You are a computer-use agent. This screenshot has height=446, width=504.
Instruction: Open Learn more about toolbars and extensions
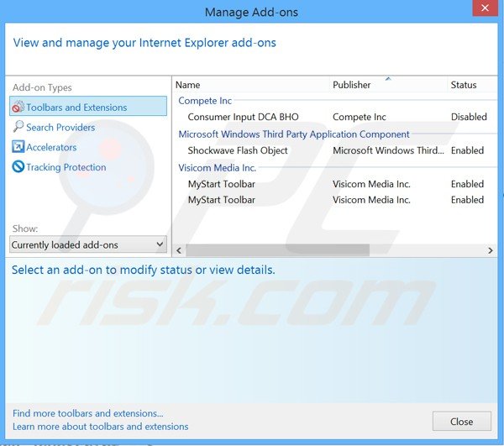click(x=100, y=427)
